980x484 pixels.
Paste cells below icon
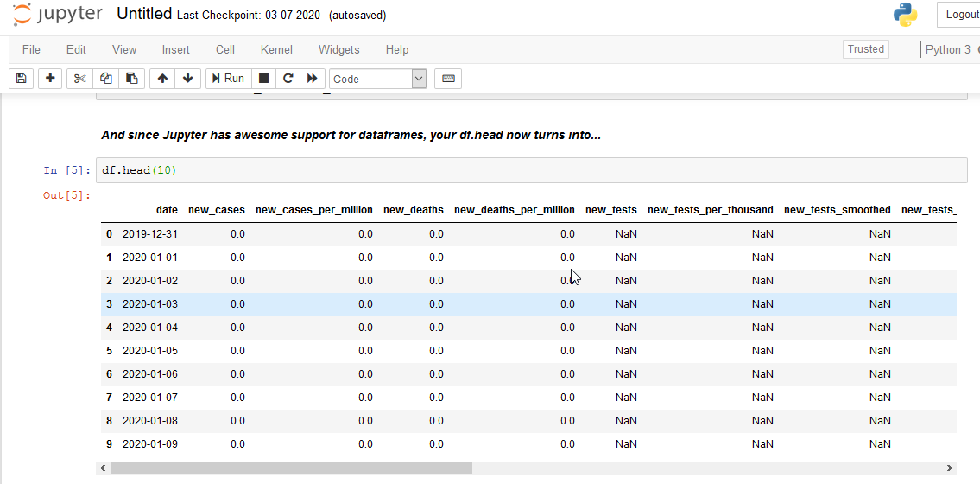[131, 79]
